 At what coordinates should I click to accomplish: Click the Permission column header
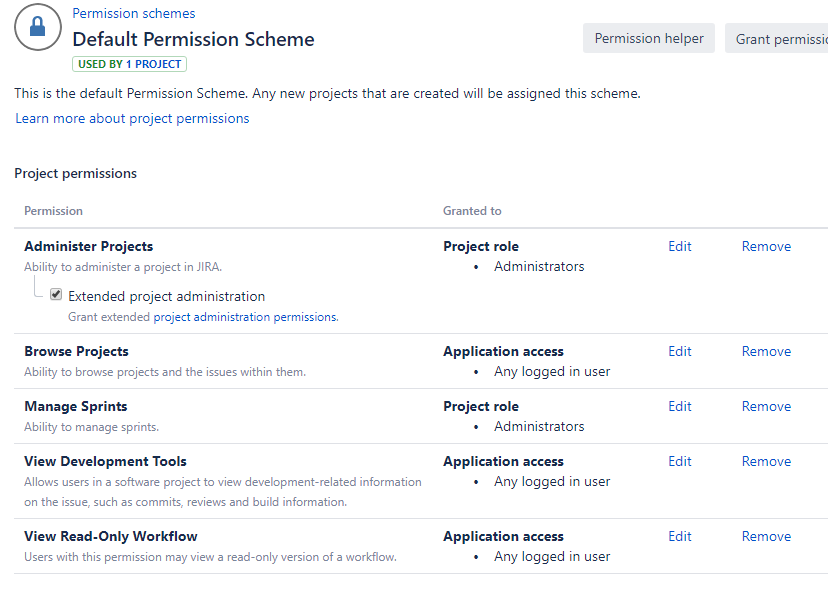point(53,211)
